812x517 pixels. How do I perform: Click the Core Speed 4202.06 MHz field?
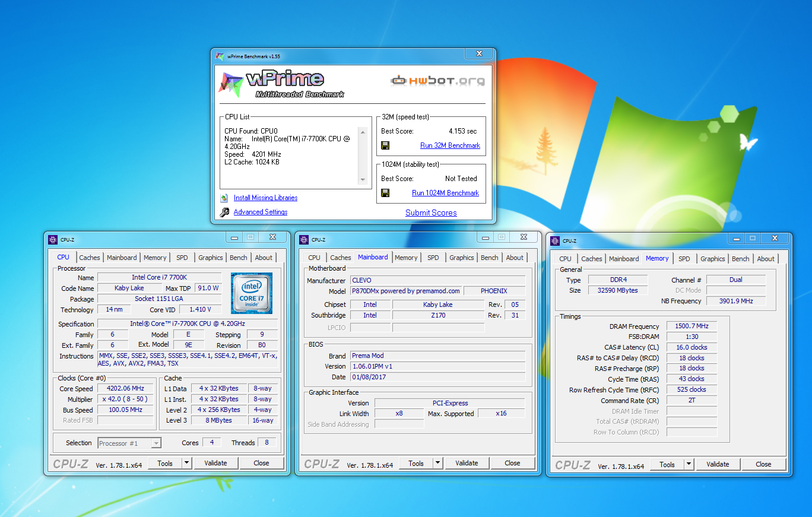(x=125, y=389)
